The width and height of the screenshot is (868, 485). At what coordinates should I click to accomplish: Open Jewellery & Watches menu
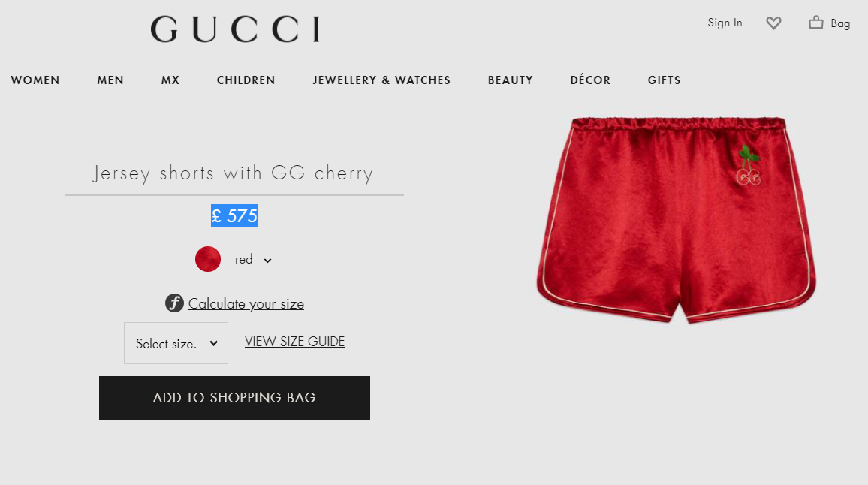381,80
